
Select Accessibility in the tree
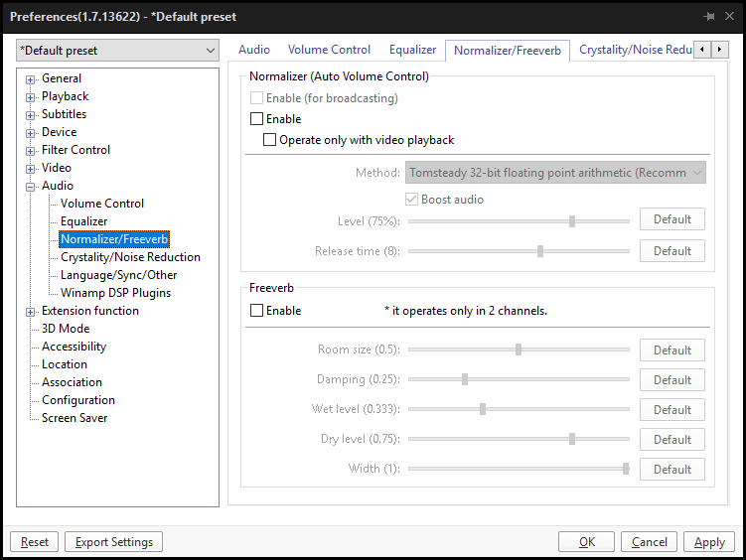click(74, 347)
